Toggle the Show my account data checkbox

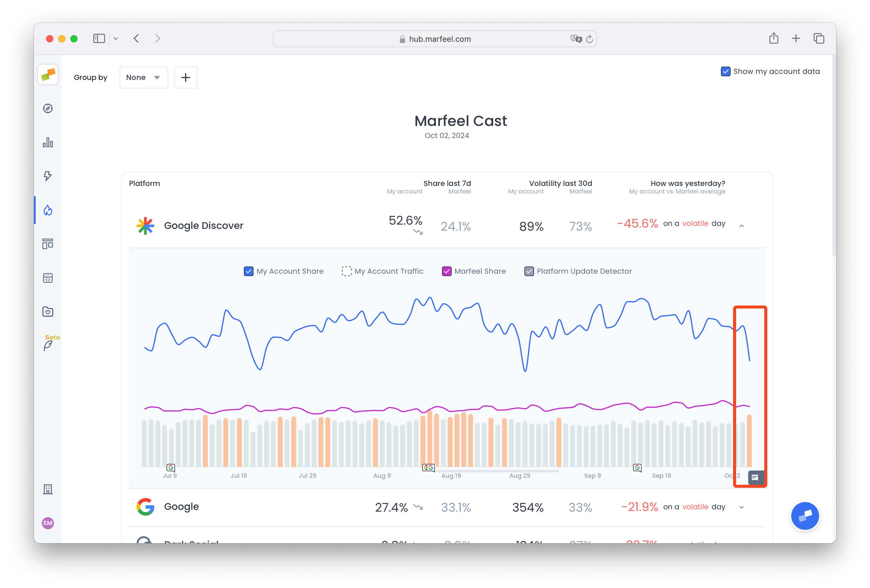(726, 71)
